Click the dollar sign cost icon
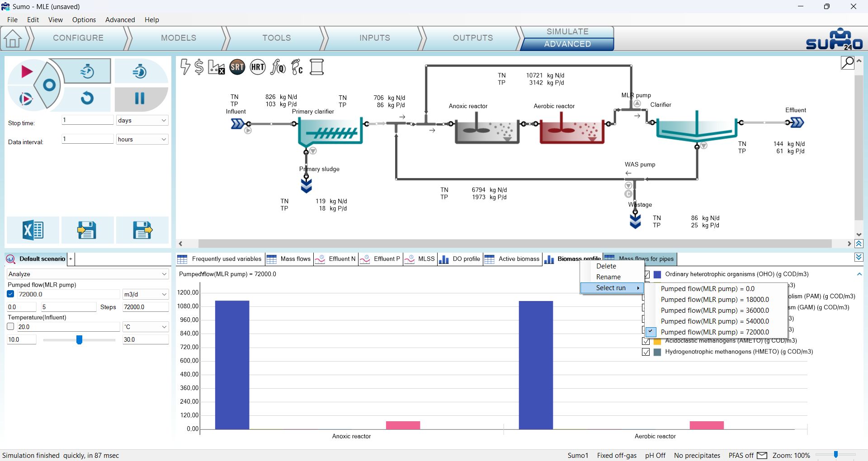This screenshot has width=868, height=461. pyautogui.click(x=199, y=67)
